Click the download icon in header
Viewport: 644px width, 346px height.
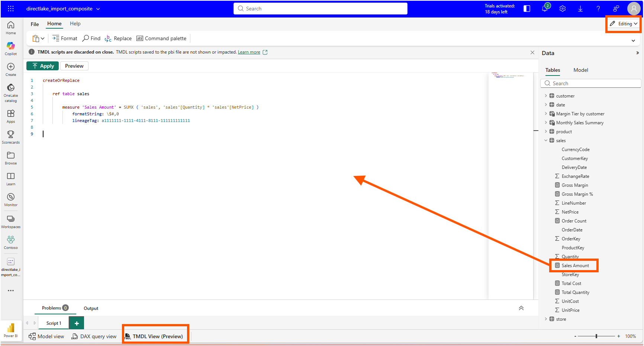(580, 9)
